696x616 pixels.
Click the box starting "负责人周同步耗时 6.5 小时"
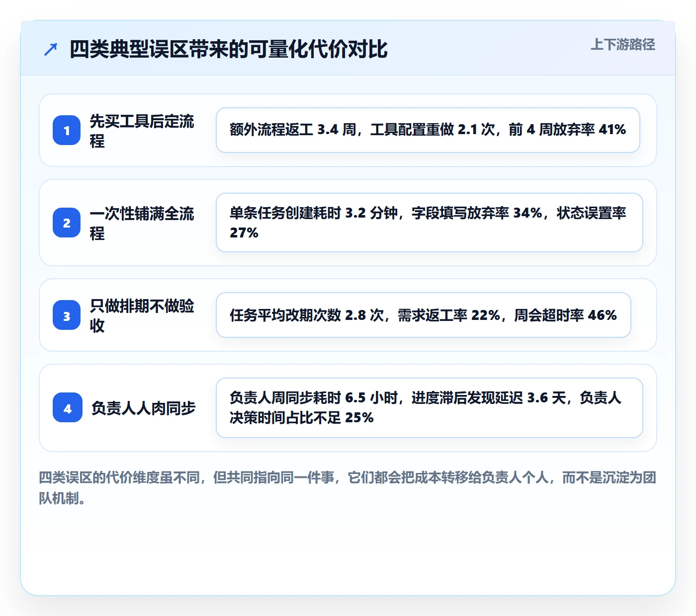[x=430, y=408]
